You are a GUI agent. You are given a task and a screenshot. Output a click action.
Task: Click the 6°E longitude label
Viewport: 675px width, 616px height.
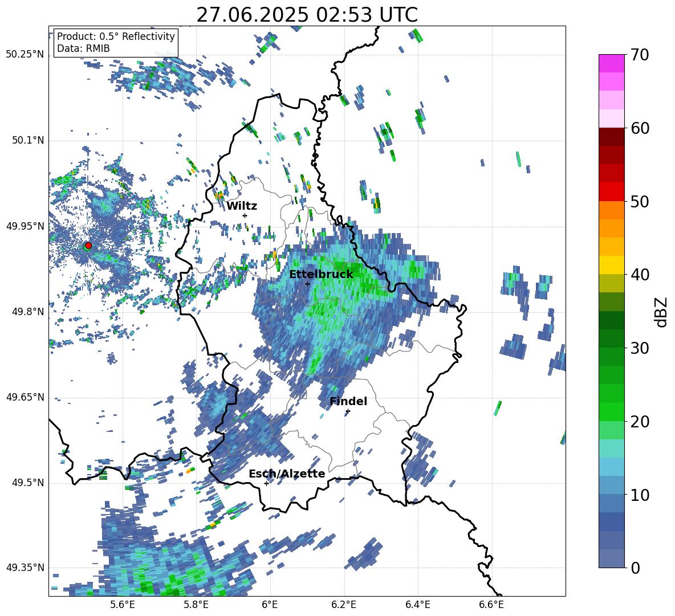[270, 605]
